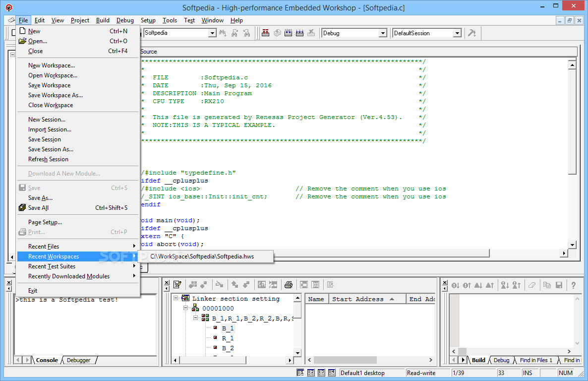
Task: Click the red build icon in toolbar
Action: click(266, 33)
